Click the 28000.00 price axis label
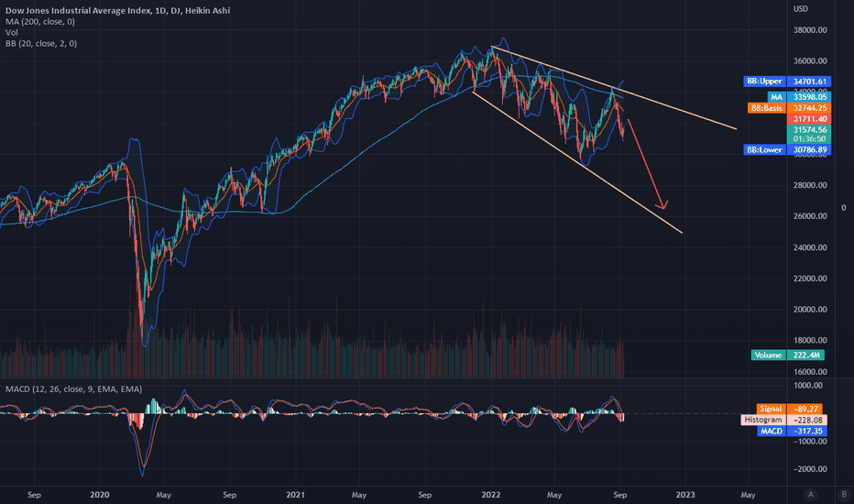This screenshot has height=504, width=854. pos(810,185)
